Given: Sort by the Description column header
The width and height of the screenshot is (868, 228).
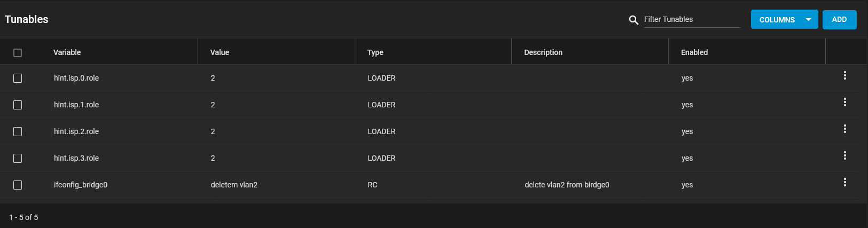Looking at the screenshot, I should pos(543,52).
